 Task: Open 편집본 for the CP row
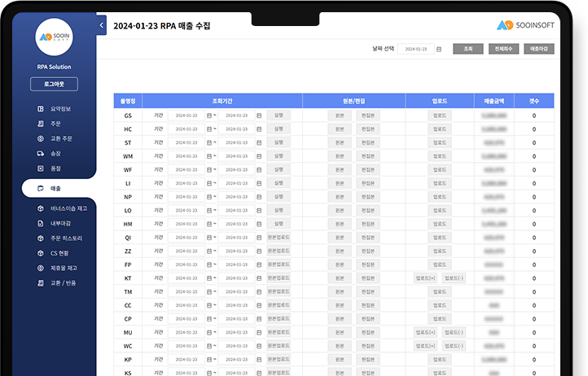[368, 319]
